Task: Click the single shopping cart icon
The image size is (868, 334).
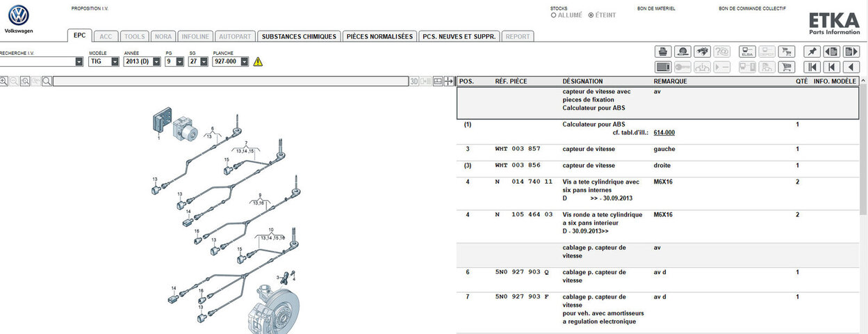Action: (787, 67)
